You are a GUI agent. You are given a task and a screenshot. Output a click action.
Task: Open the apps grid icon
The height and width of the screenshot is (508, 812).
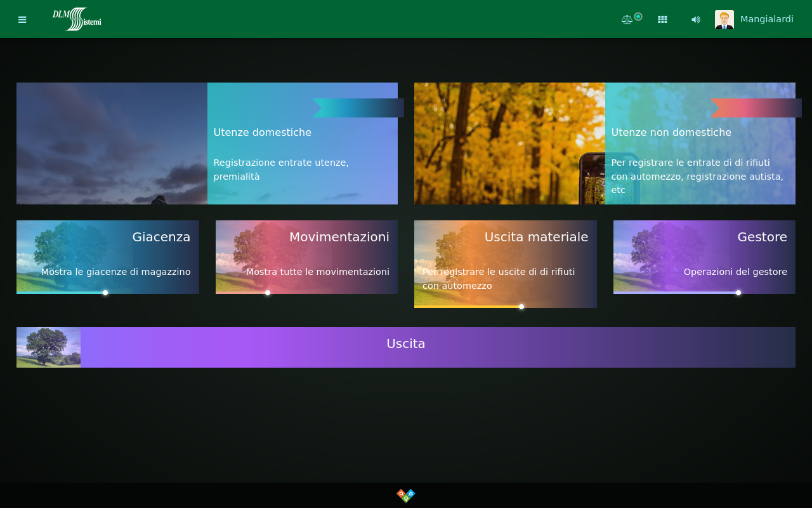click(662, 20)
